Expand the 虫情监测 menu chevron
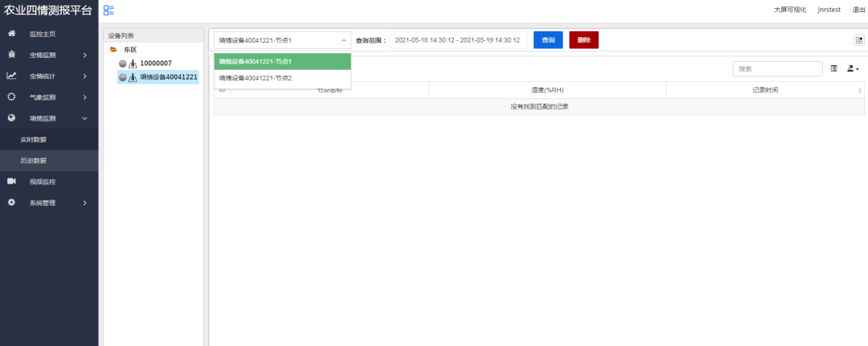This screenshot has width=868, height=346. click(x=84, y=55)
